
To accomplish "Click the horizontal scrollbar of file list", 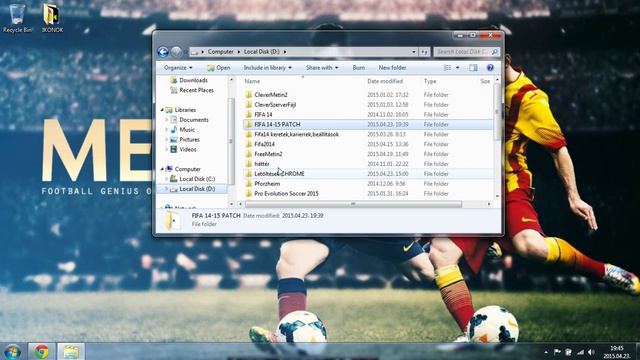I will (x=353, y=204).
